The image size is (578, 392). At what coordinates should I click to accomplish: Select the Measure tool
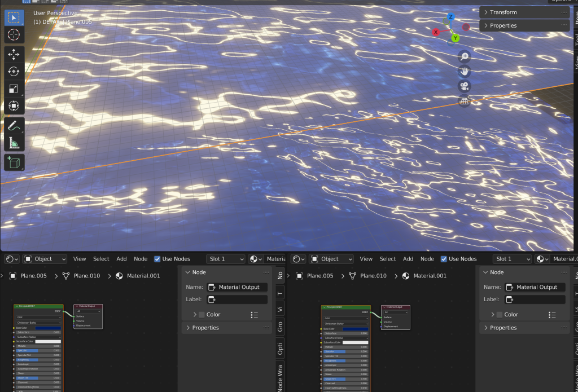14,143
